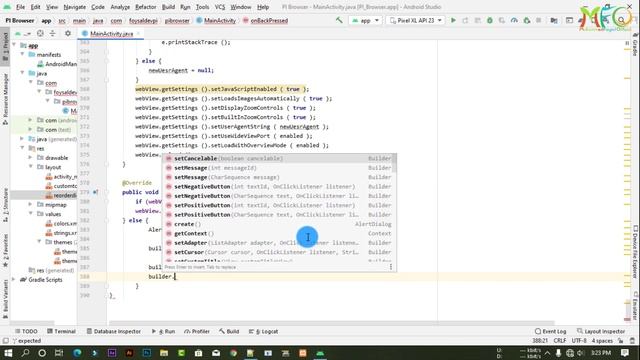Select create() completion suggestion

point(278,224)
